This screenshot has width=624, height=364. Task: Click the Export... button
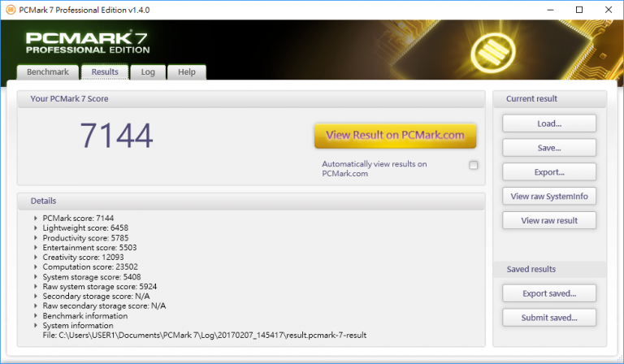click(549, 172)
